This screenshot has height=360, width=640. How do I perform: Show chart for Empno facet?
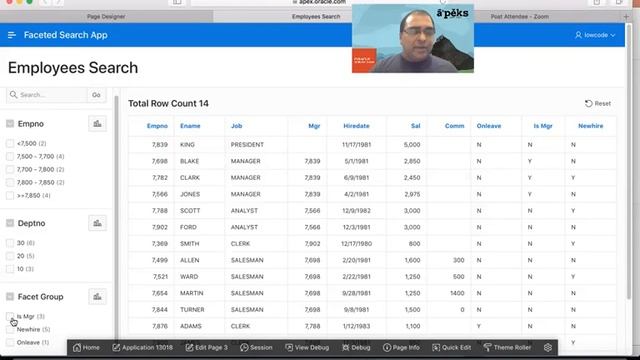[97, 124]
